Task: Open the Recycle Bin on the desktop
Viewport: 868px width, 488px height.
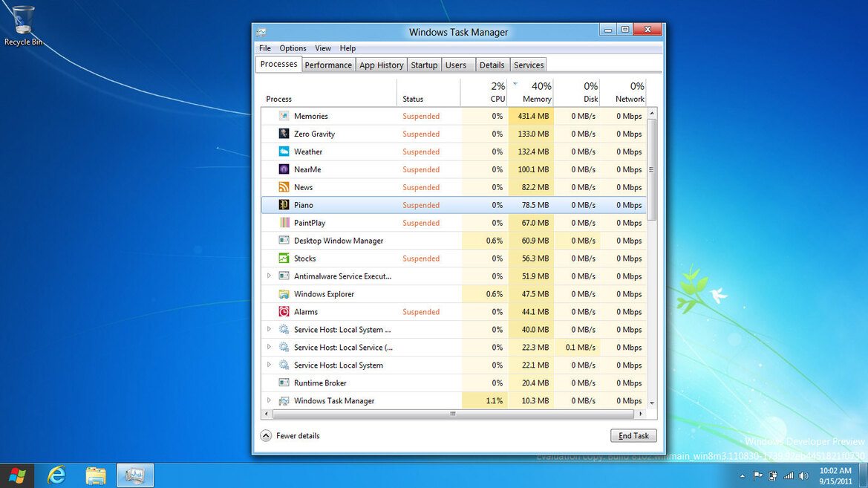Action: [x=23, y=25]
